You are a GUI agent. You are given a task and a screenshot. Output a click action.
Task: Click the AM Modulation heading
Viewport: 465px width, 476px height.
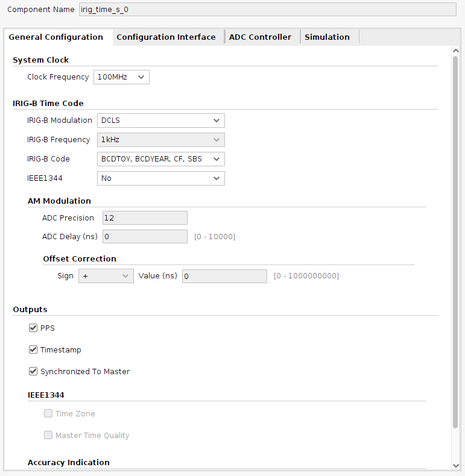point(59,201)
